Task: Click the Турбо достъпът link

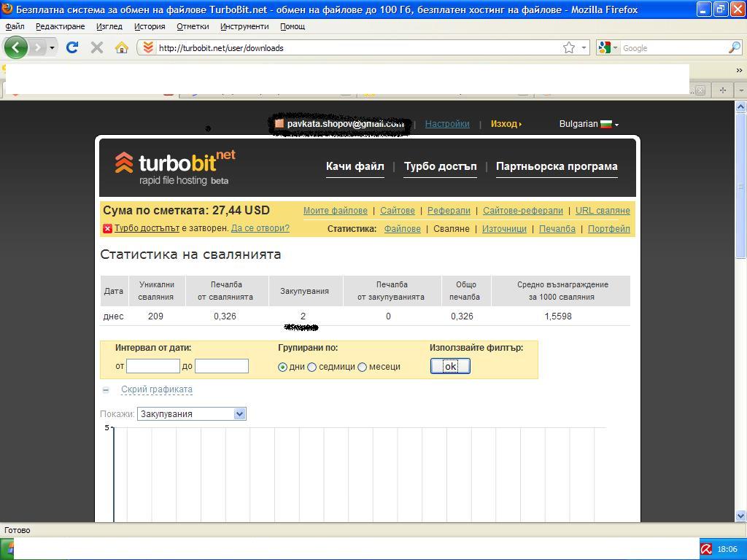Action: (147, 228)
